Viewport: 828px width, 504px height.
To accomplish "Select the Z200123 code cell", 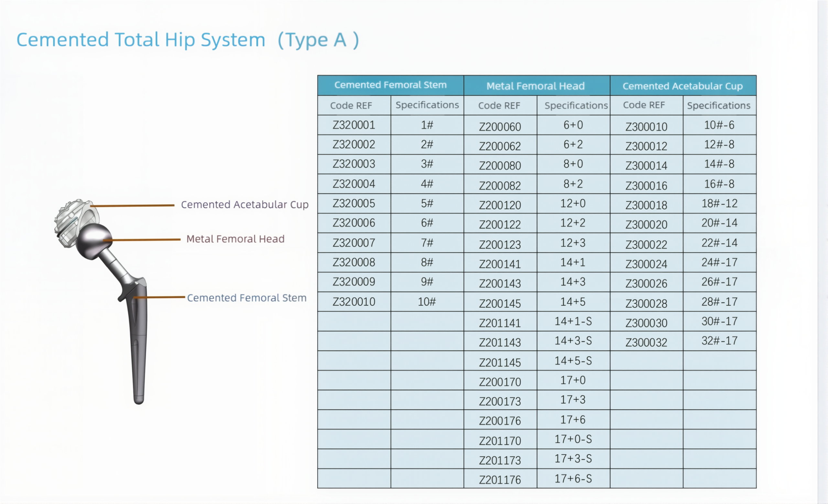I will [500, 244].
